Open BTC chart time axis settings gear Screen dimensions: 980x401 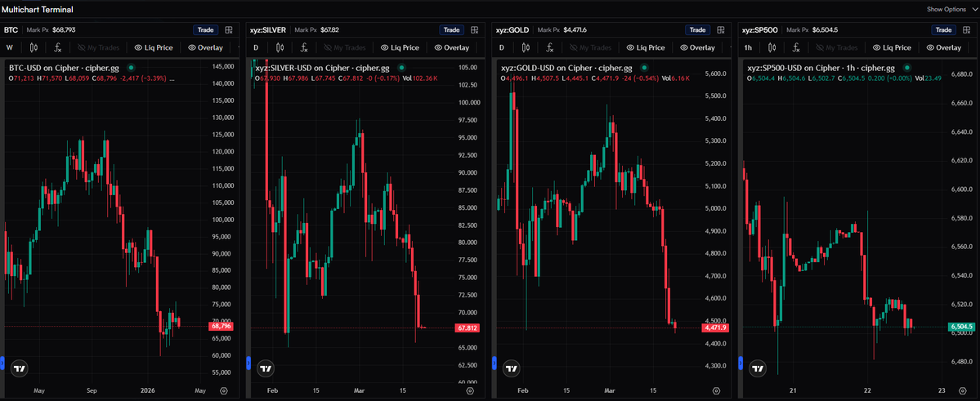click(x=224, y=391)
